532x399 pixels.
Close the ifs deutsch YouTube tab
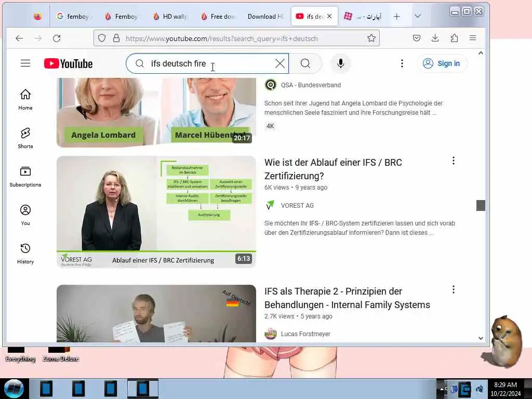coord(329,16)
